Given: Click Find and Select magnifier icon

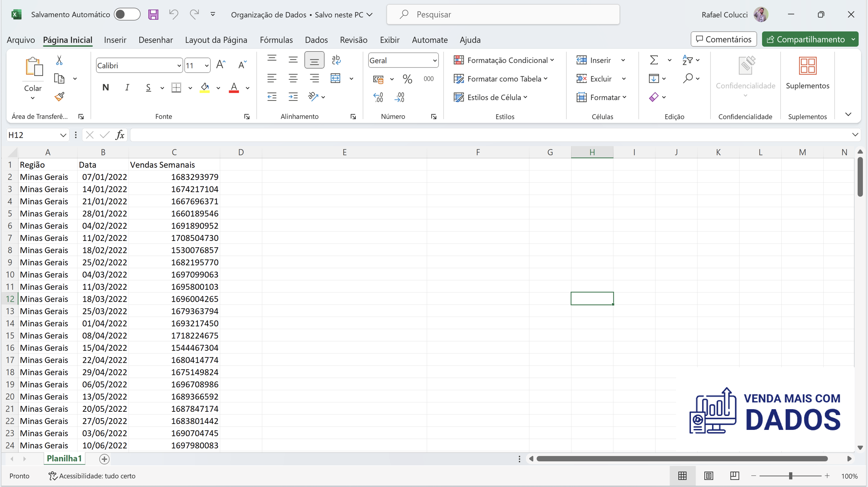Looking at the screenshot, I should pos(688,78).
